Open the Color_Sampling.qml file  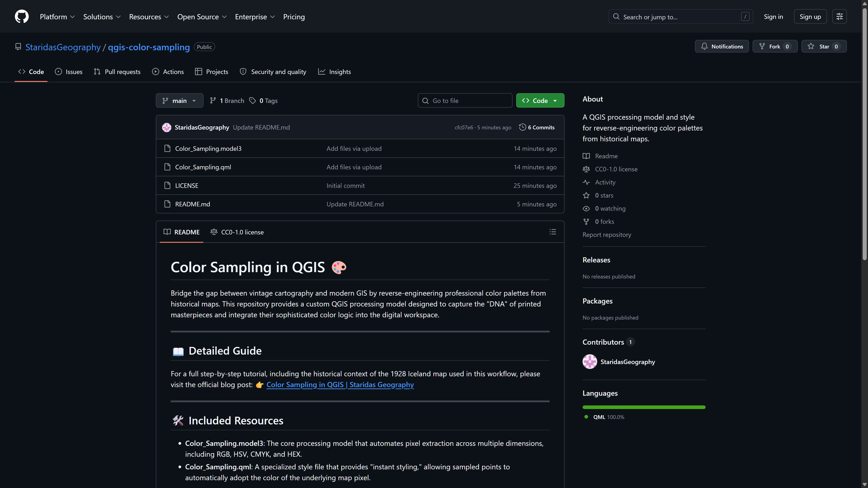203,167
